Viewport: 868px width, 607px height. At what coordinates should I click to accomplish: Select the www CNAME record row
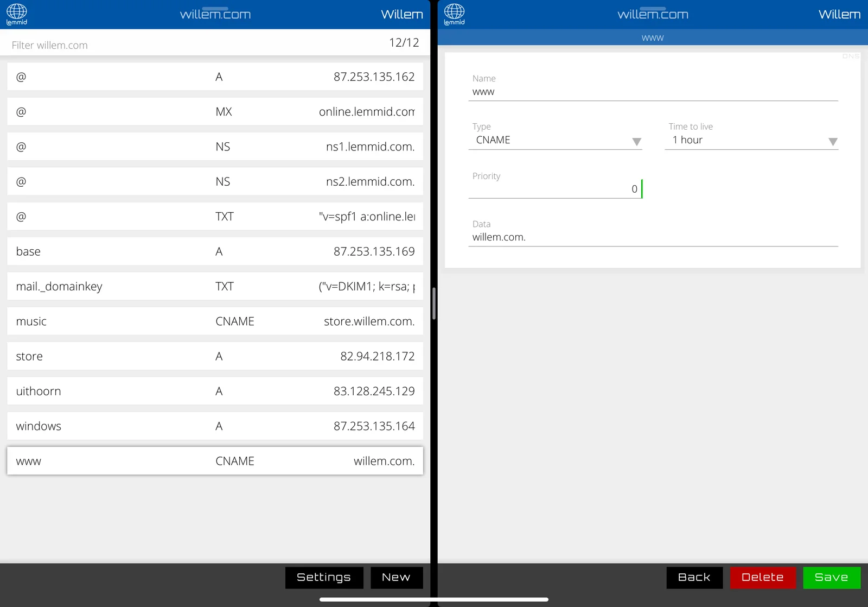pyautogui.click(x=215, y=461)
